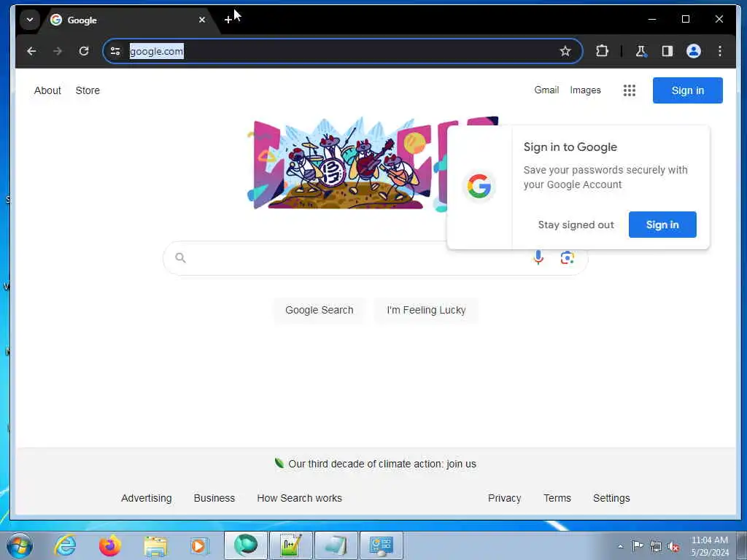
Task: Open the About link
Action: [x=47, y=90]
